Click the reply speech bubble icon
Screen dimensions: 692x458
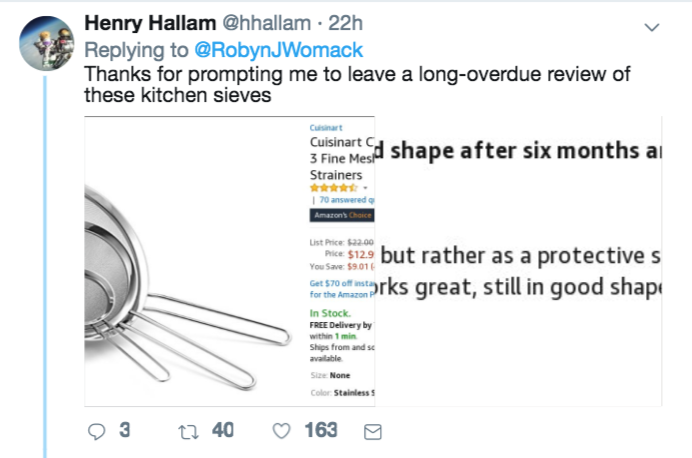(97, 431)
